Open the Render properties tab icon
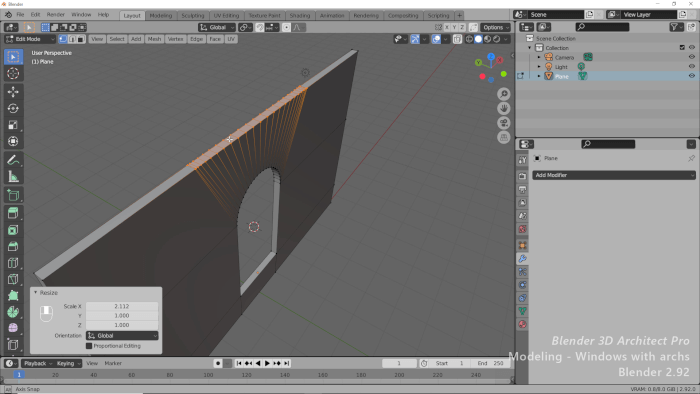 click(x=522, y=176)
